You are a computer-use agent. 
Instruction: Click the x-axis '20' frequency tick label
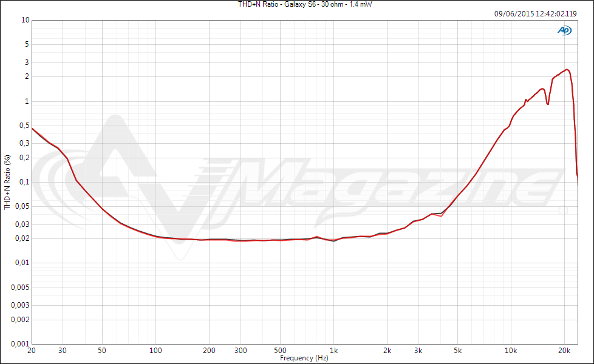pos(32,351)
